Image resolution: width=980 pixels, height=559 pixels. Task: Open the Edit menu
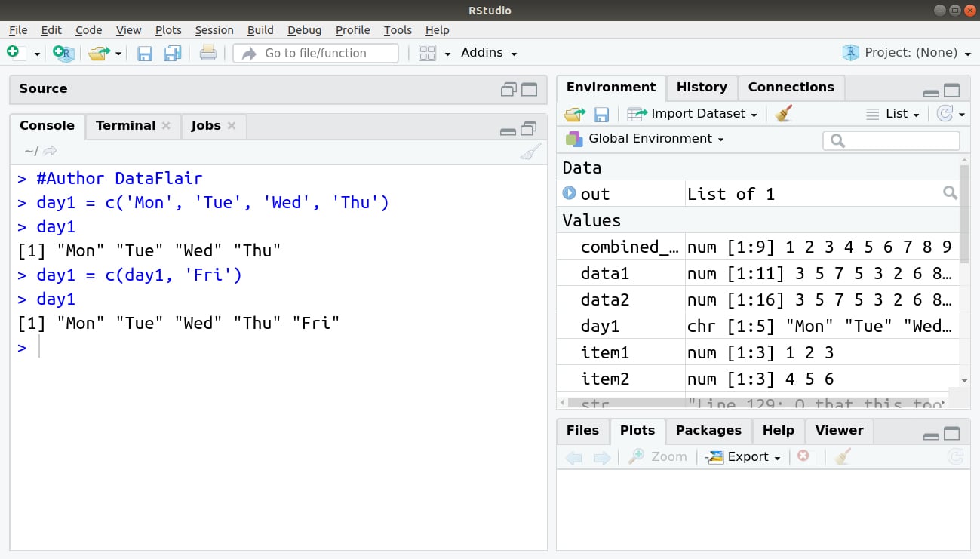(51, 30)
